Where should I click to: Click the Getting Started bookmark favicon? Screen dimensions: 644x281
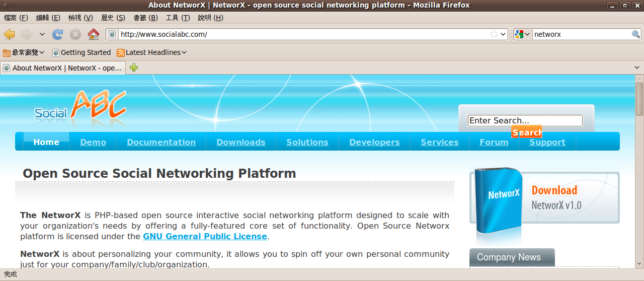point(56,52)
